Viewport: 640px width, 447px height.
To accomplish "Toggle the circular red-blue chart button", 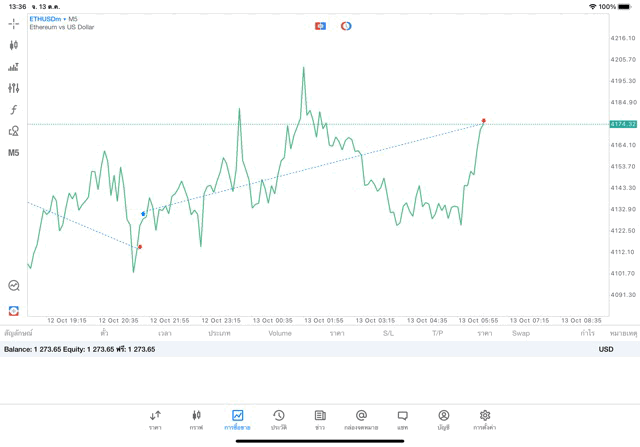I will click(x=346, y=26).
